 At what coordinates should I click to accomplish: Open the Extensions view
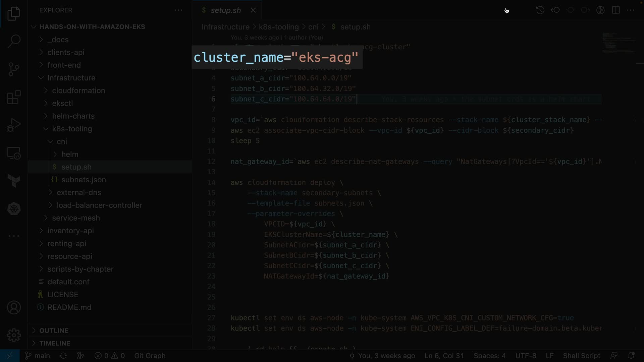coord(14,97)
